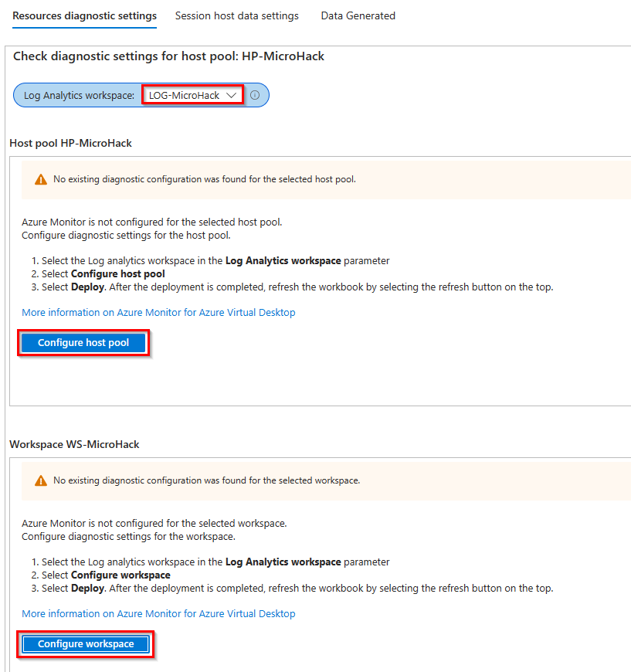Select the Resources diagnostic settings tab
The height and width of the screenshot is (672, 631).
click(x=83, y=15)
